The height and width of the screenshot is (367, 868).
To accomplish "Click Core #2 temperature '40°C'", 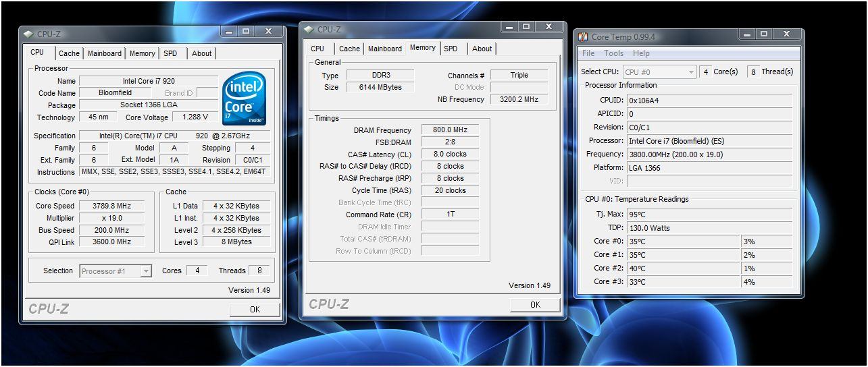I will click(x=684, y=269).
